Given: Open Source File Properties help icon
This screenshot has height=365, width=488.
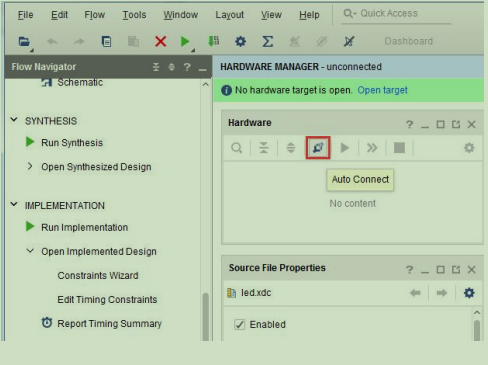Looking at the screenshot, I should click(409, 270).
